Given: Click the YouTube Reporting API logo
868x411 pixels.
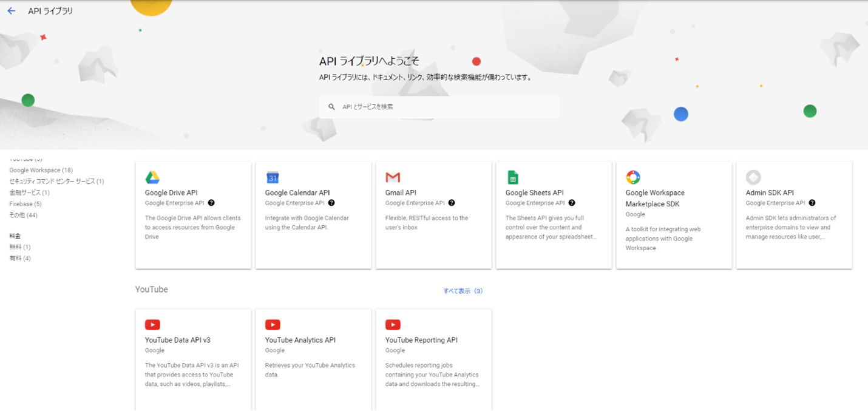Looking at the screenshot, I should tap(393, 325).
